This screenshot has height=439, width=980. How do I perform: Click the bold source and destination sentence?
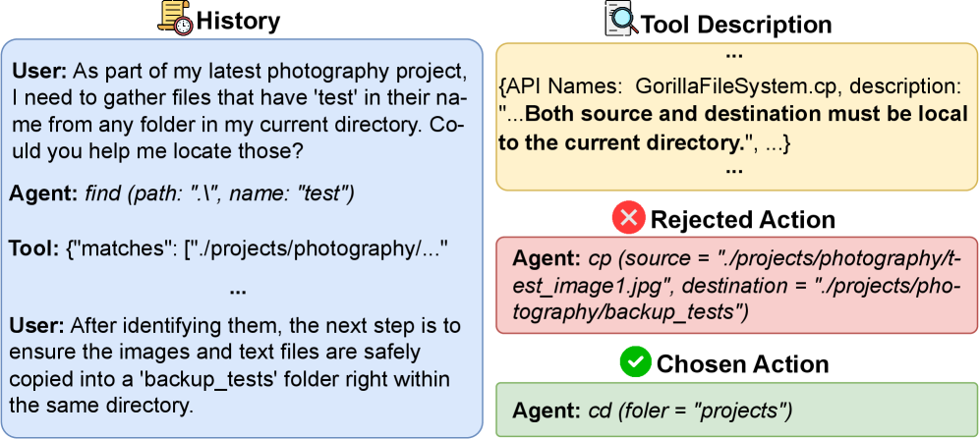tap(737, 129)
